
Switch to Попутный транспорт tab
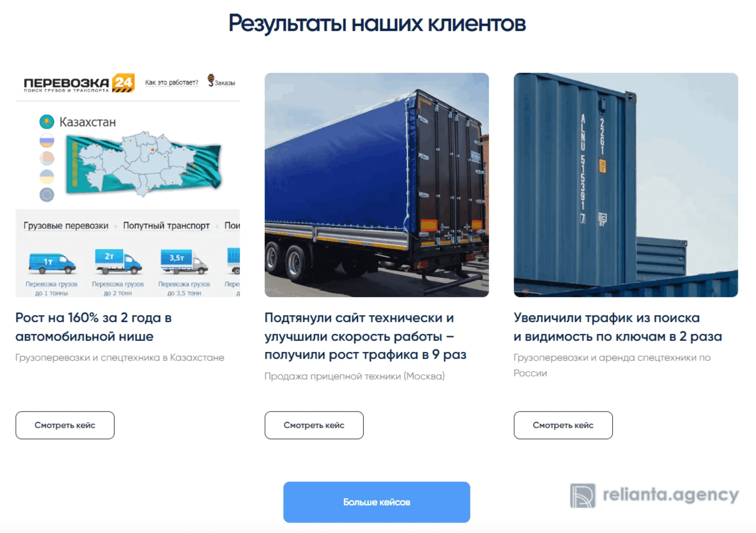[166, 226]
